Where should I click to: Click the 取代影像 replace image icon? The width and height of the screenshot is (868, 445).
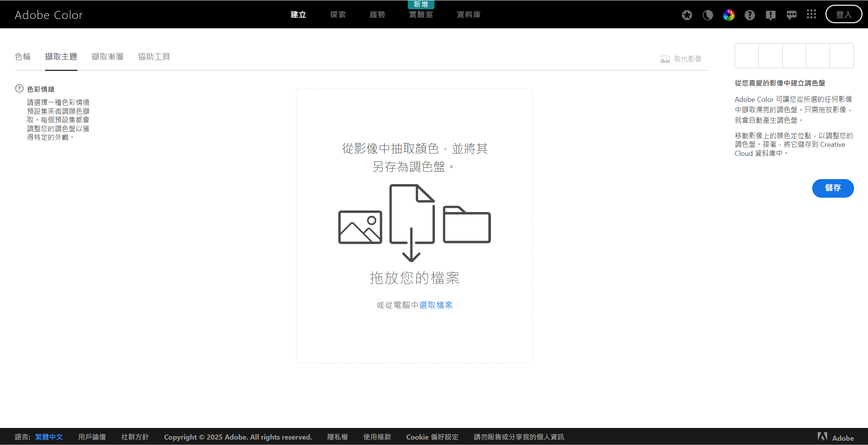coord(665,59)
